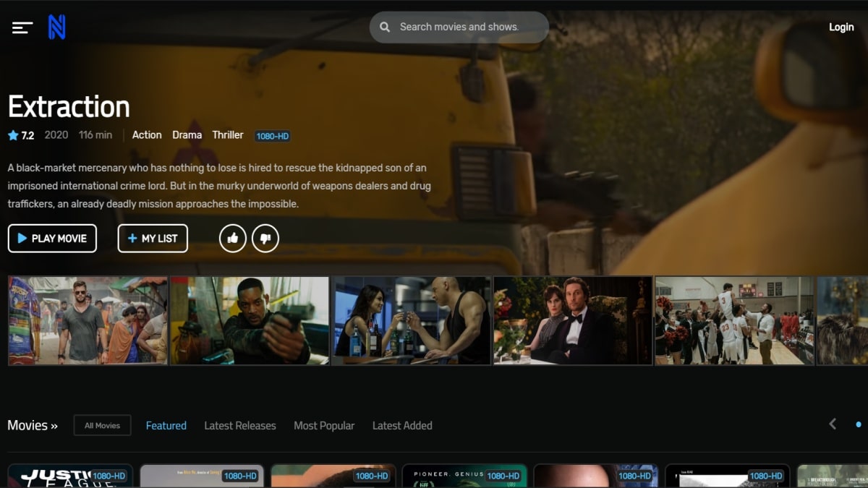Select the thumbnail of couple in formal wear
The width and height of the screenshot is (868, 488).
click(573, 320)
